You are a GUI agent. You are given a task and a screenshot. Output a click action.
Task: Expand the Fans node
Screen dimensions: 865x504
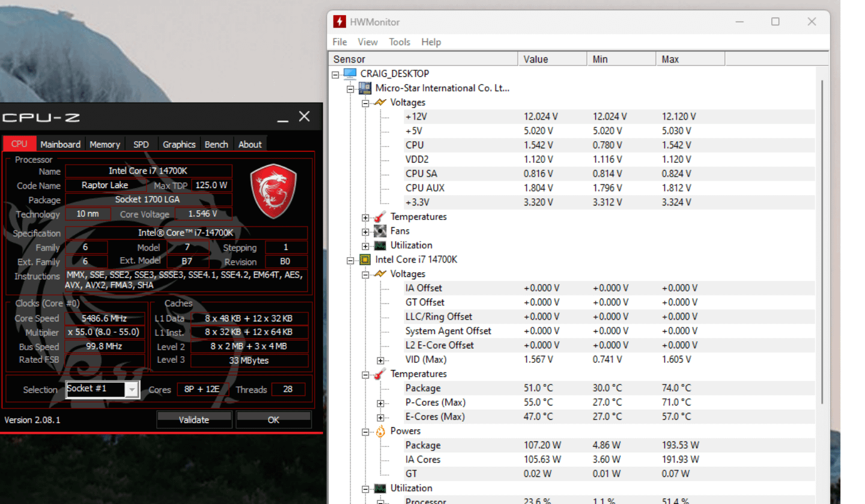[x=365, y=232]
